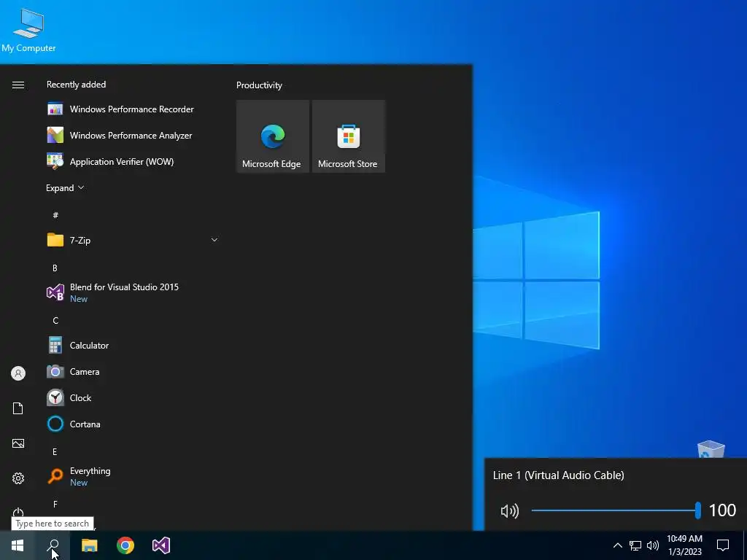
Task: Open the clock showing 10:49 AM
Action: tap(684, 545)
